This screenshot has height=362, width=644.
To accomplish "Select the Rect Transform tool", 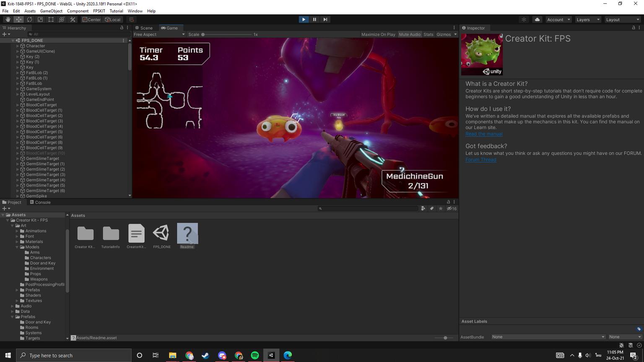I will click(51, 20).
